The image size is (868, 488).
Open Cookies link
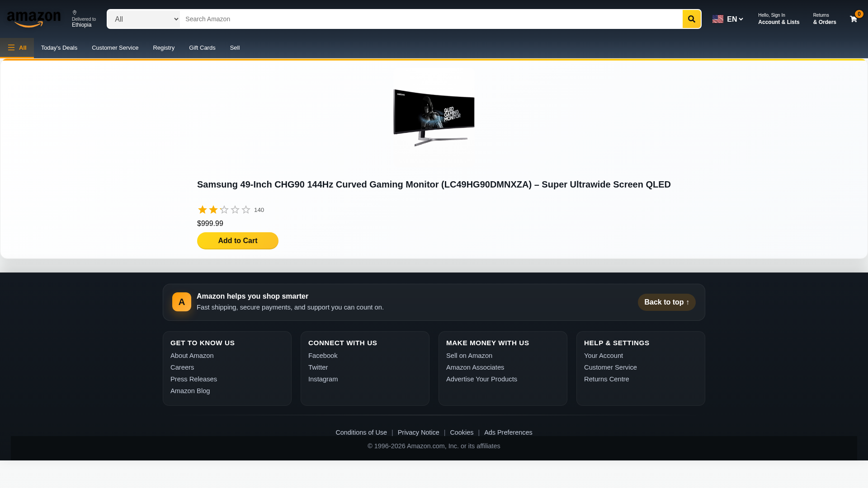pyautogui.click(x=462, y=432)
